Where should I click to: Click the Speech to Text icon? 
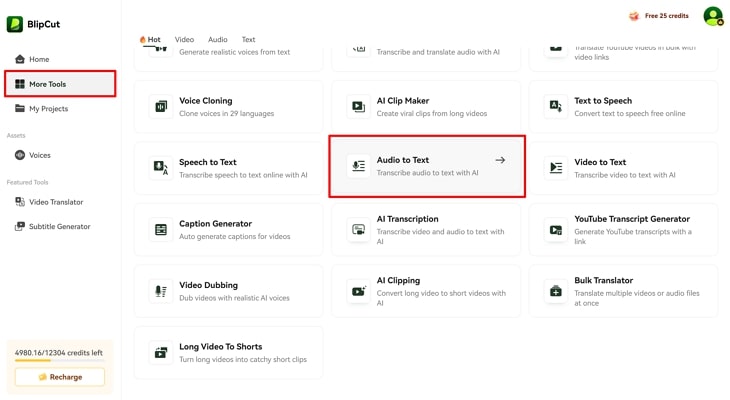coord(161,168)
